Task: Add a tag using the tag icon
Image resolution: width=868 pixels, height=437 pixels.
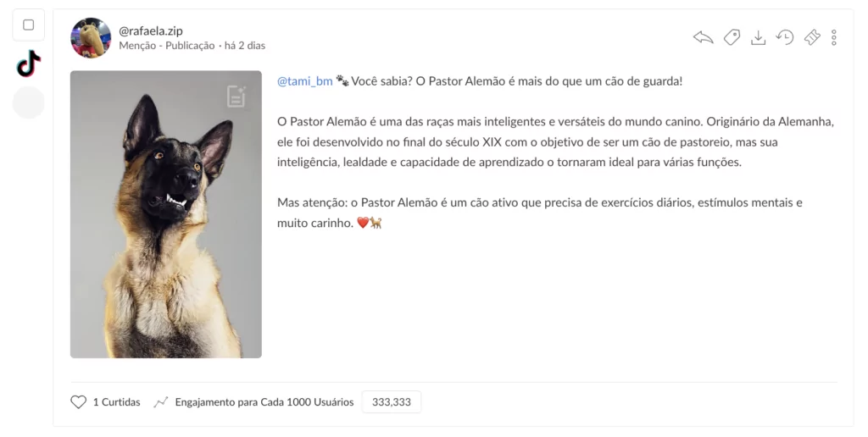Action: 732,37
